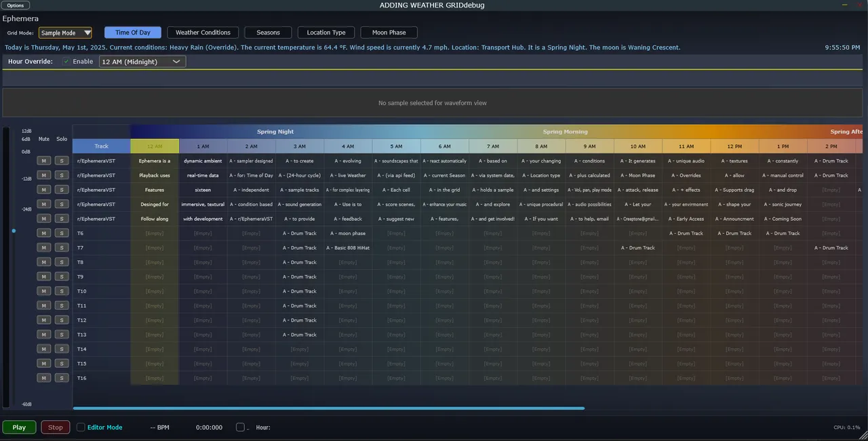Enable the Hour Override checkbox
The image size is (868, 441).
click(66, 62)
